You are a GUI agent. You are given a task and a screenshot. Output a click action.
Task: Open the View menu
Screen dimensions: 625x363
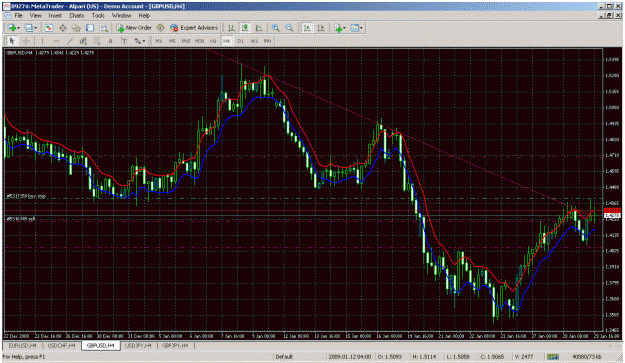(x=35, y=16)
